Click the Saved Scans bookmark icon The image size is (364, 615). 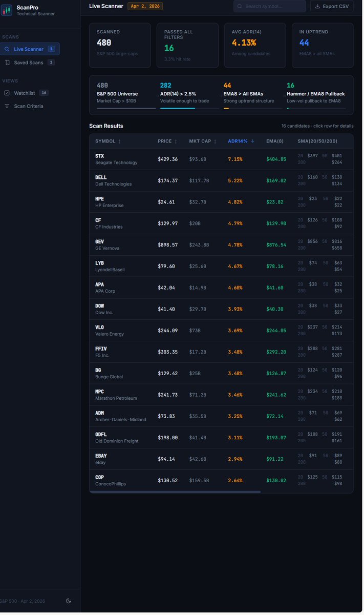[x=7, y=63]
